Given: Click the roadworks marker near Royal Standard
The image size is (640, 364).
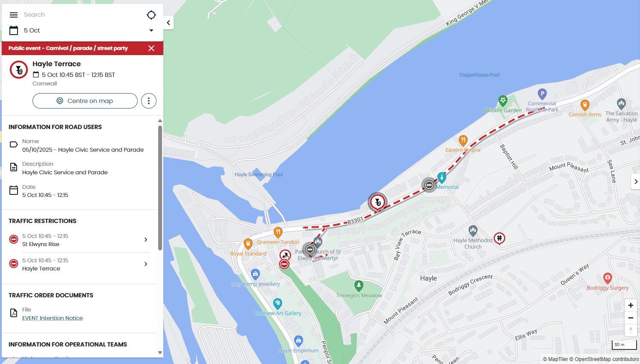Looking at the screenshot, I should (285, 255).
